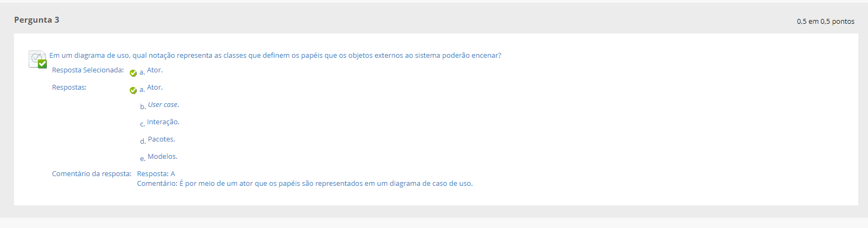Viewport: 868px width, 228px height.
Task: Click the comment starting 'Comentário: É por meio'
Action: [x=305, y=184]
